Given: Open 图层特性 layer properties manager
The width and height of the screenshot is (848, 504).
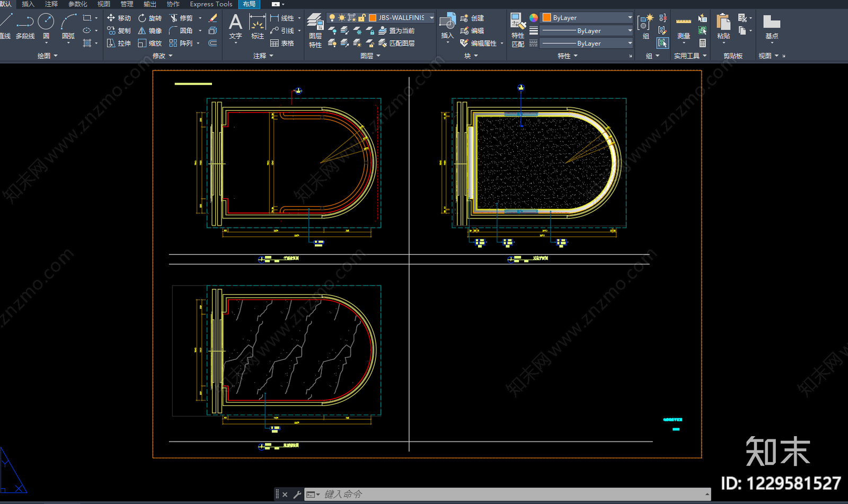Looking at the screenshot, I should (x=315, y=31).
